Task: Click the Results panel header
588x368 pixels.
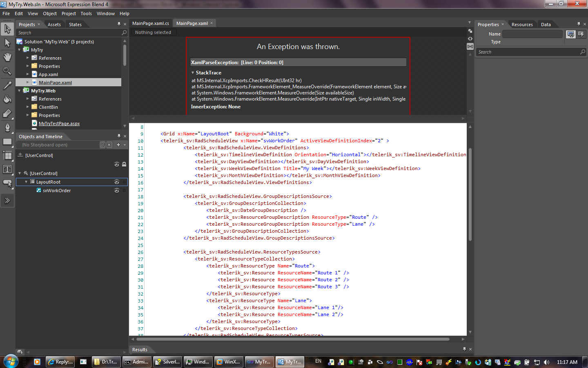Action: pyautogui.click(x=140, y=350)
